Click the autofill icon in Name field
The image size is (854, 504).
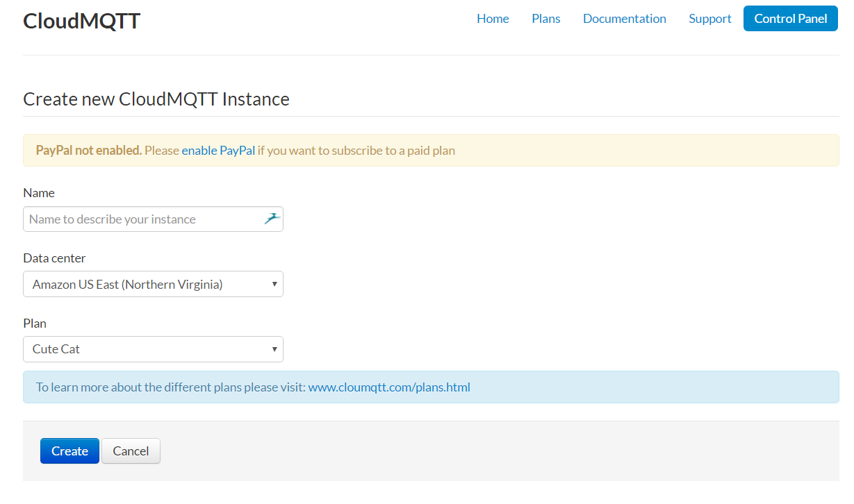(x=272, y=219)
